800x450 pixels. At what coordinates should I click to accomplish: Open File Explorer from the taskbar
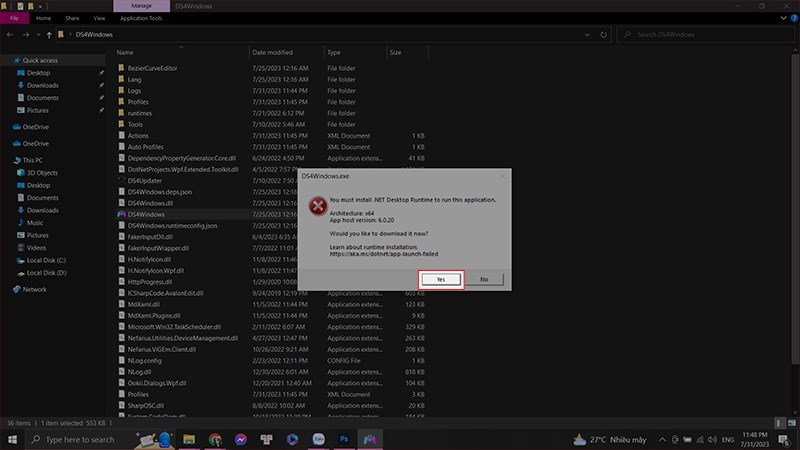tap(188, 439)
